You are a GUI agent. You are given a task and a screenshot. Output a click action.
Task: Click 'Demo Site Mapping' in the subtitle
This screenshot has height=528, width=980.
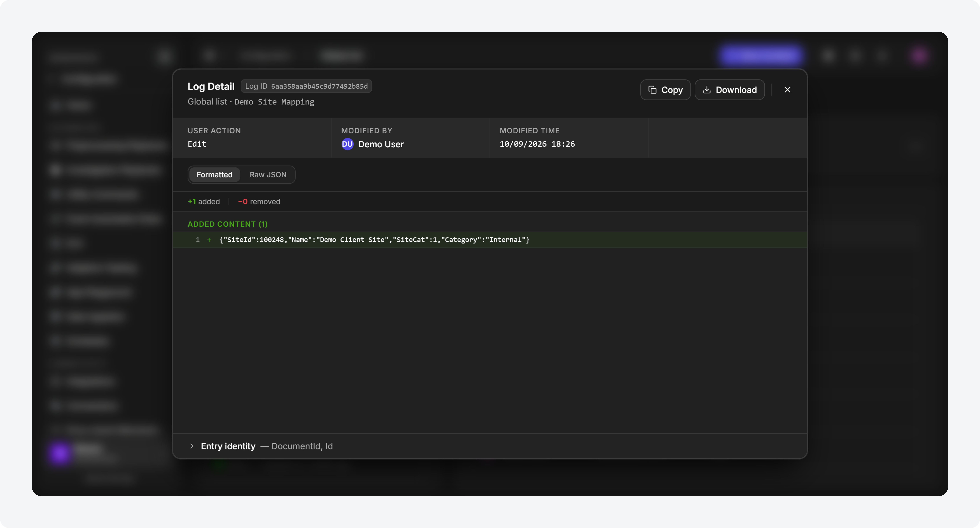pos(274,102)
